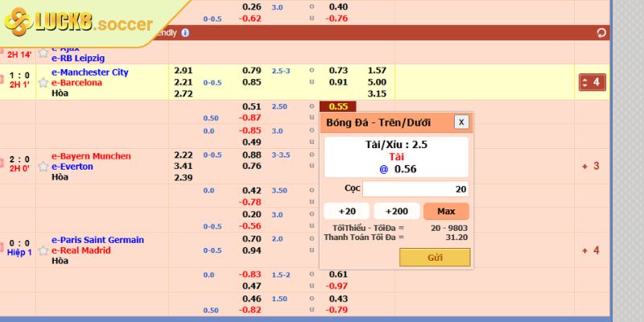Pick handicap odds 0.46

tap(252, 299)
